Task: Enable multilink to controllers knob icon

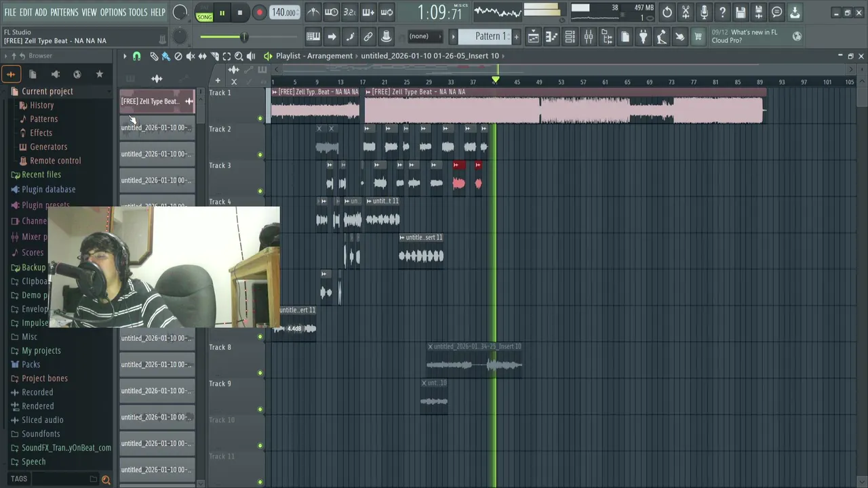Action: (386, 37)
